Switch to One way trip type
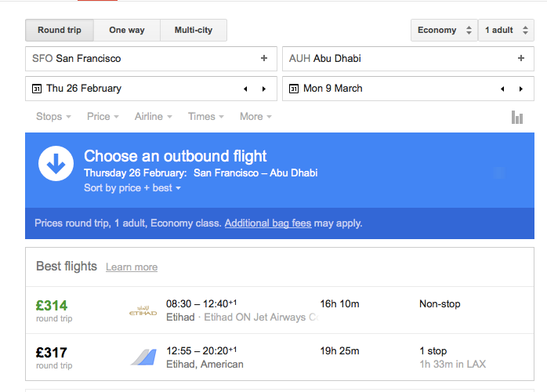Viewport: 547px width, 392px height. [x=127, y=31]
